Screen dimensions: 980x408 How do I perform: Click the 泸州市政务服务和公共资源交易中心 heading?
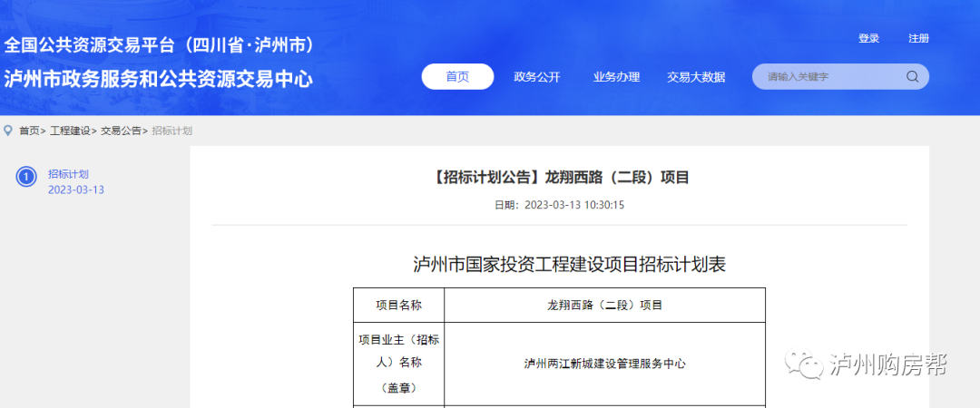(x=159, y=79)
